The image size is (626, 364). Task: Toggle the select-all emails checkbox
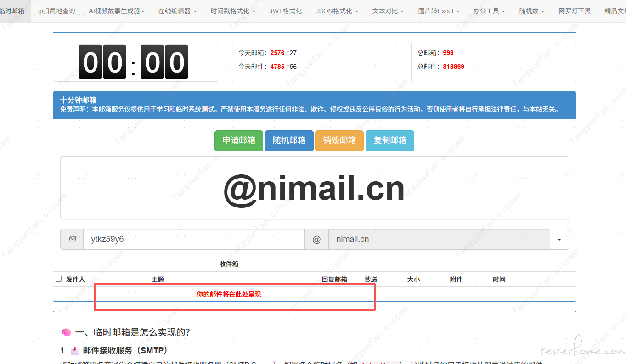pos(58,279)
